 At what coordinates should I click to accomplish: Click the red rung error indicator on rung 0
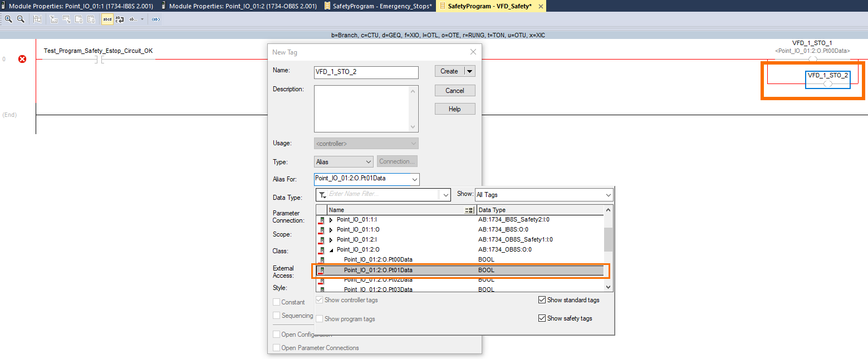(22, 59)
